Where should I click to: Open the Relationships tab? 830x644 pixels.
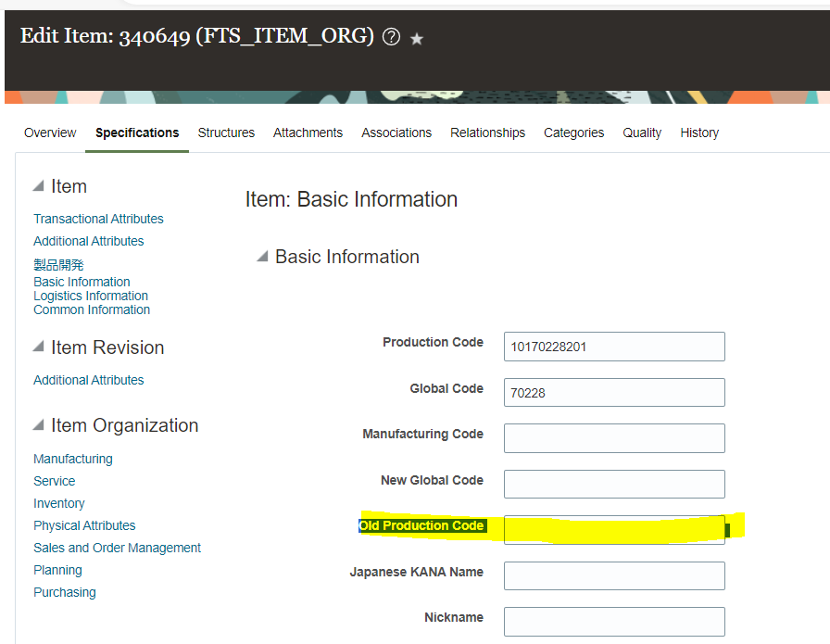click(487, 133)
